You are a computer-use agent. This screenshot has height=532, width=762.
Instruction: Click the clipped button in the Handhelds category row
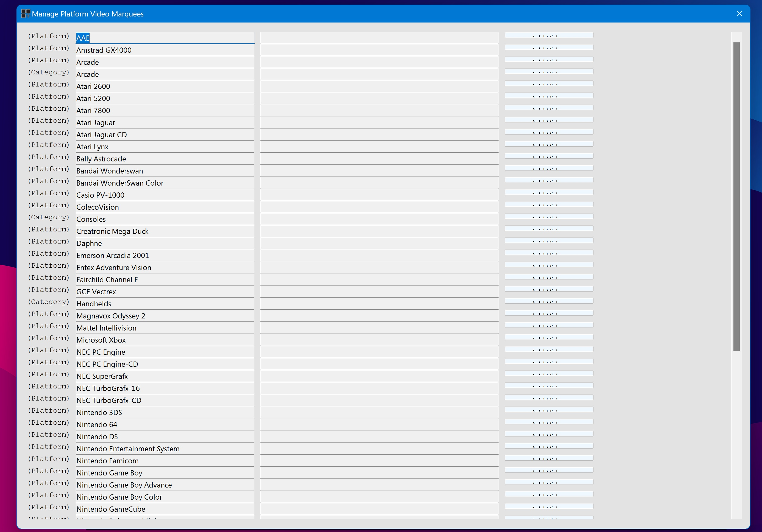pos(549,301)
